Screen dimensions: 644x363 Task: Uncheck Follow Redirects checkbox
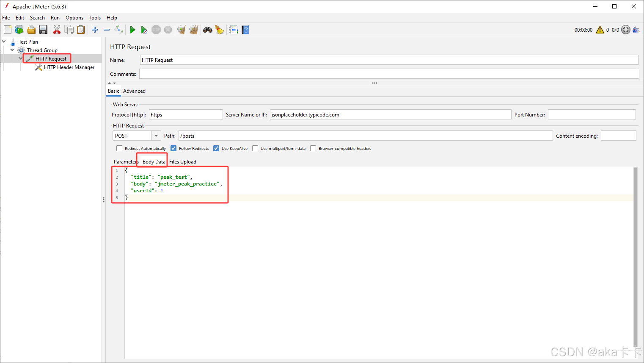(x=173, y=148)
